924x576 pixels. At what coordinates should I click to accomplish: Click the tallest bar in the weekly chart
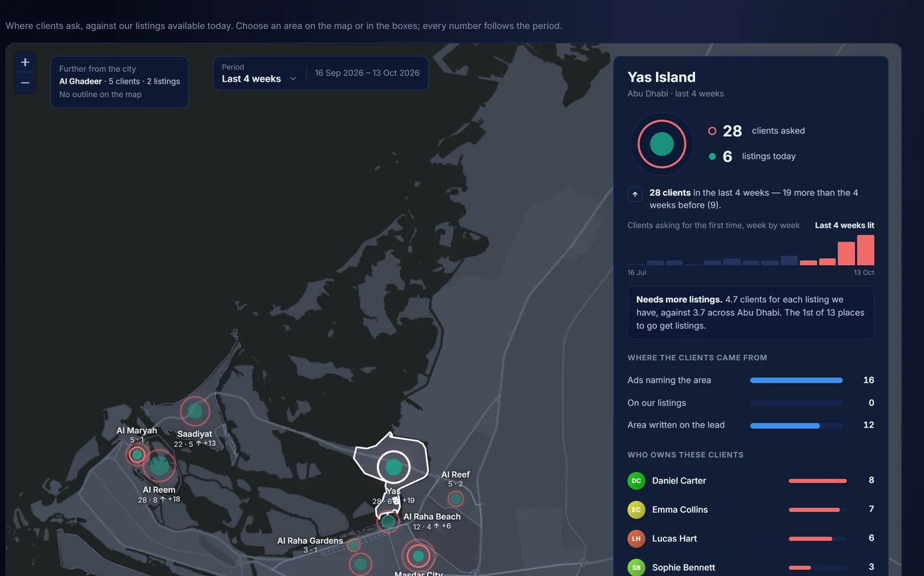tap(865, 250)
